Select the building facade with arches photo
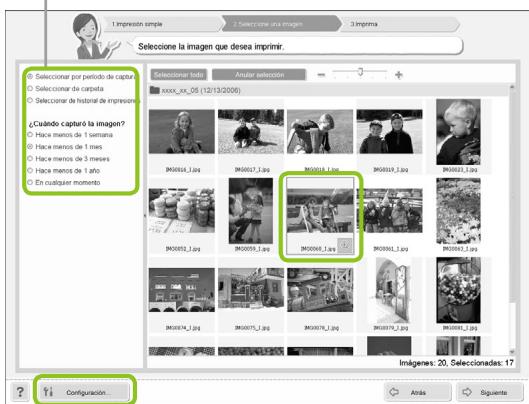This screenshot has height=404, width=529. pyautogui.click(x=182, y=290)
